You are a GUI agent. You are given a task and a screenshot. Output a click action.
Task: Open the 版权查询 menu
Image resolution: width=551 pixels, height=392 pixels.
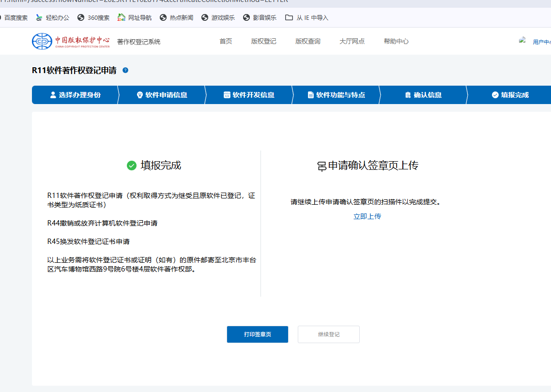[x=307, y=41]
